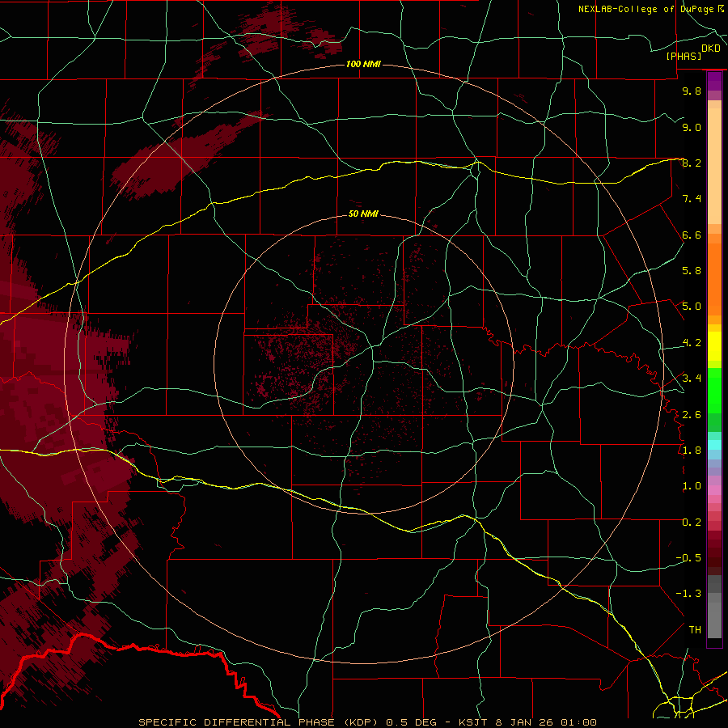The width and height of the screenshot is (728, 728).
Task: Click the TH threshold label on the scale
Action: click(695, 630)
